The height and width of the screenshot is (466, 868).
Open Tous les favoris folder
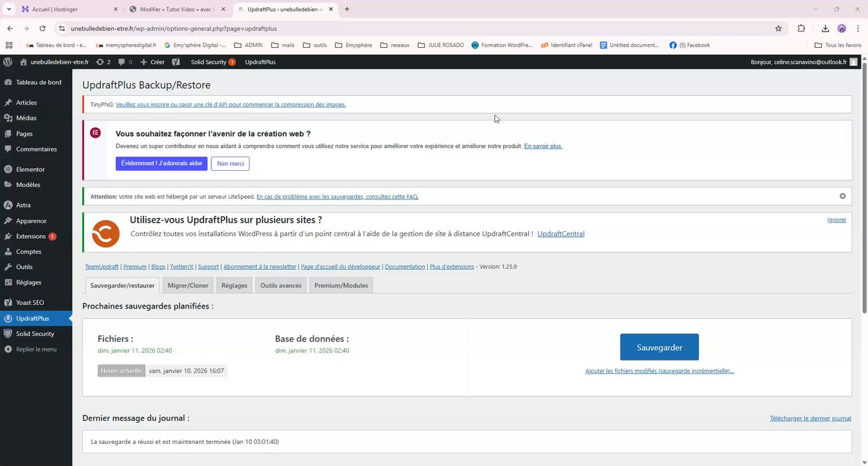(x=838, y=45)
